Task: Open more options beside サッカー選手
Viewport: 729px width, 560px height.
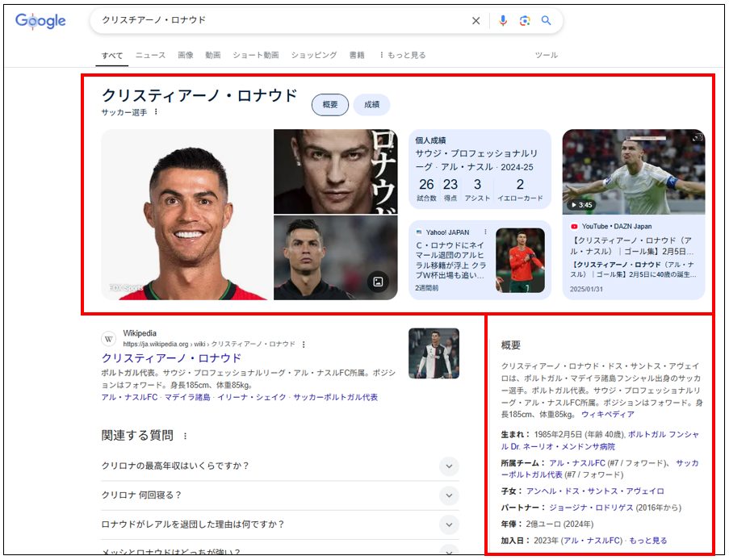Action: pos(156,112)
